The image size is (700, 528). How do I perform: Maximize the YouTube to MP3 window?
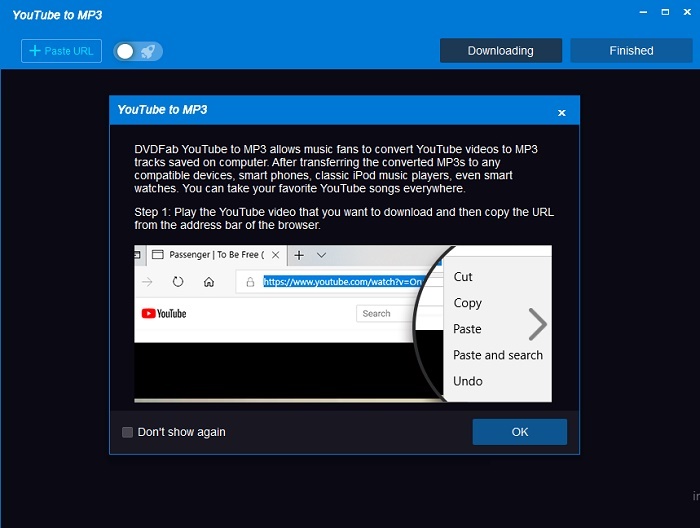click(665, 12)
